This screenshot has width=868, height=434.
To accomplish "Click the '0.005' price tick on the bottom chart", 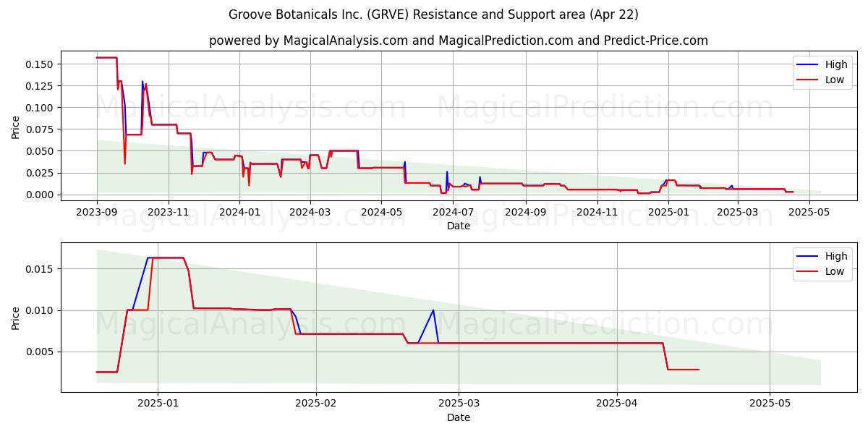I will pyautogui.click(x=39, y=352).
